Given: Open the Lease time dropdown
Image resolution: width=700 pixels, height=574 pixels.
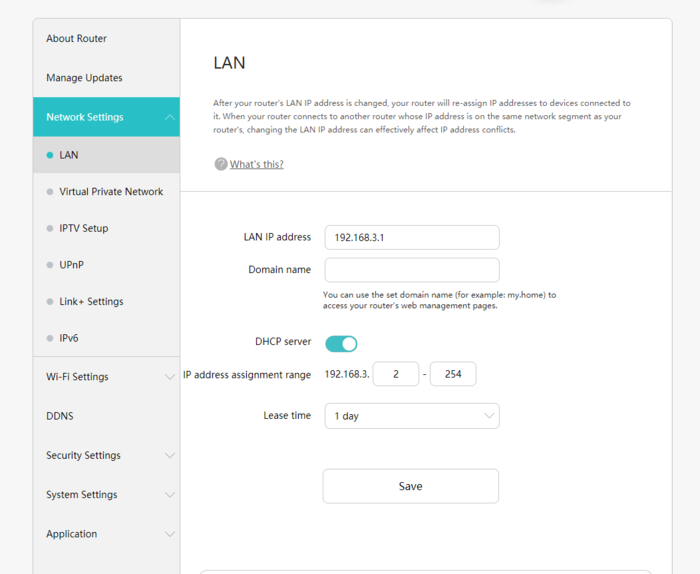Looking at the screenshot, I should click(x=412, y=416).
